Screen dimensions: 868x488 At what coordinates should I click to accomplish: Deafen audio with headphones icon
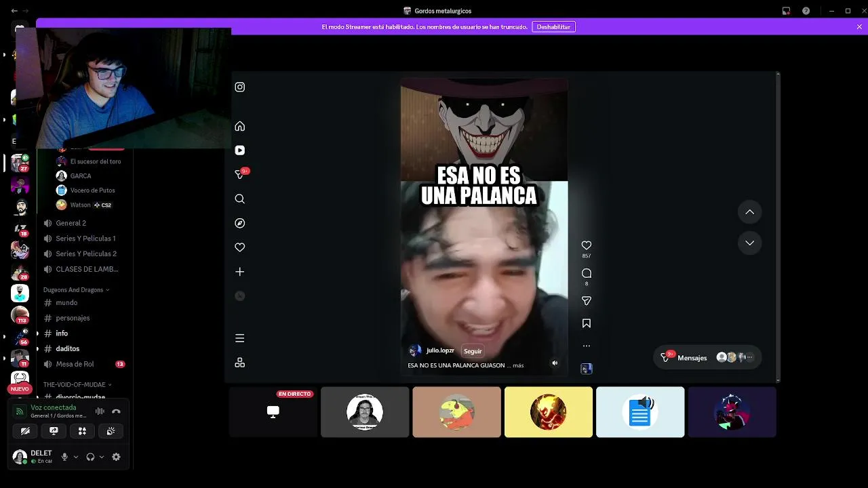click(x=90, y=457)
